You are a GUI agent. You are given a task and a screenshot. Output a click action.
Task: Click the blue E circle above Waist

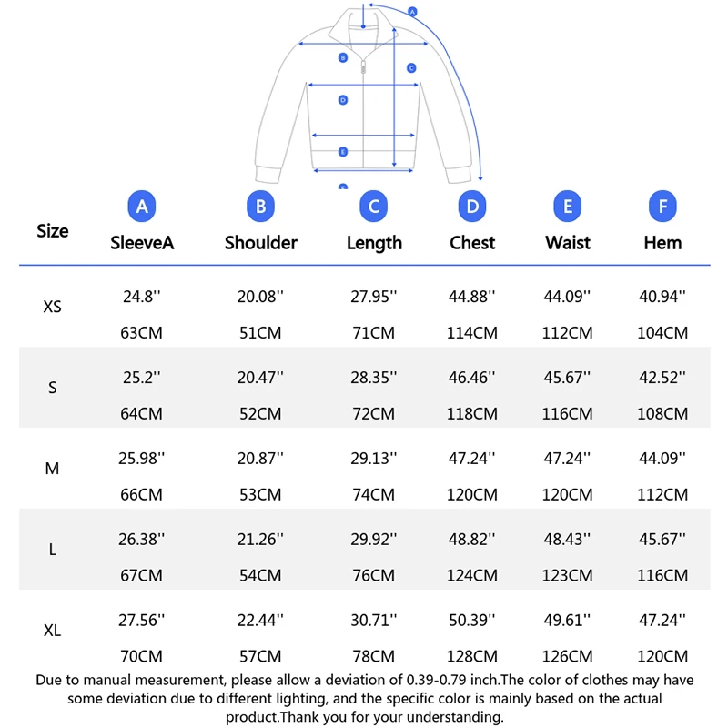[x=567, y=207]
